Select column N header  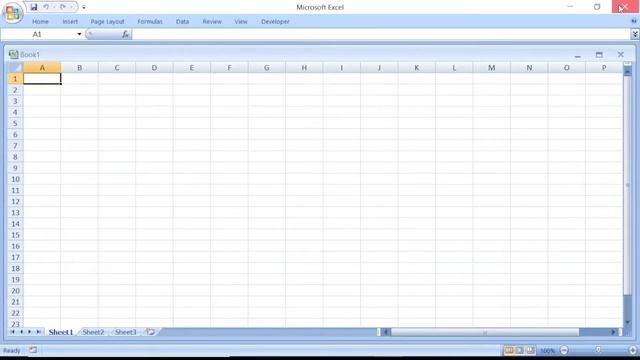[x=529, y=68]
